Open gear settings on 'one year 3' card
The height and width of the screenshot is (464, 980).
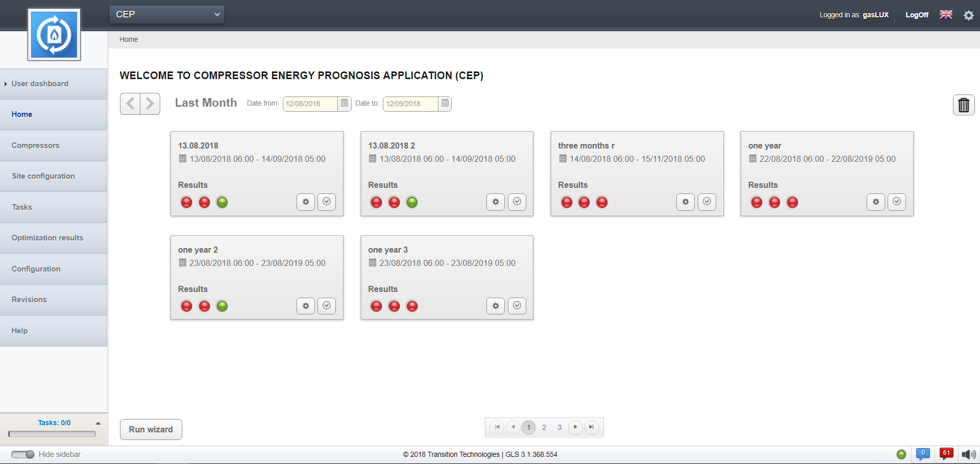[495, 306]
